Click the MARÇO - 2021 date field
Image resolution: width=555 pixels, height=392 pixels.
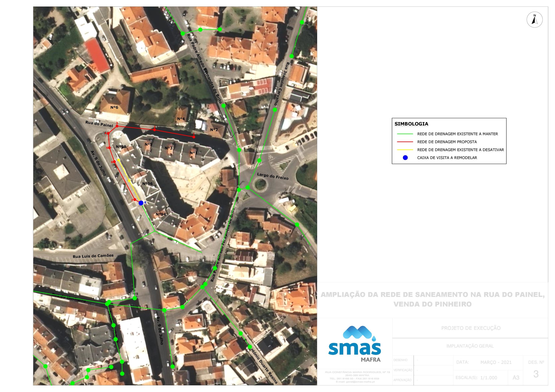click(496, 362)
